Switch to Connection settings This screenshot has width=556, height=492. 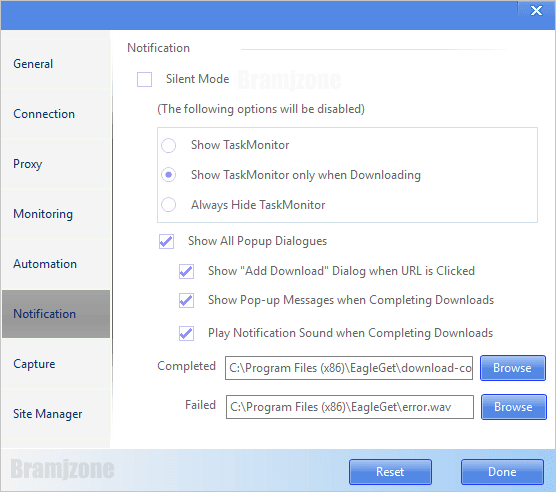[56, 114]
